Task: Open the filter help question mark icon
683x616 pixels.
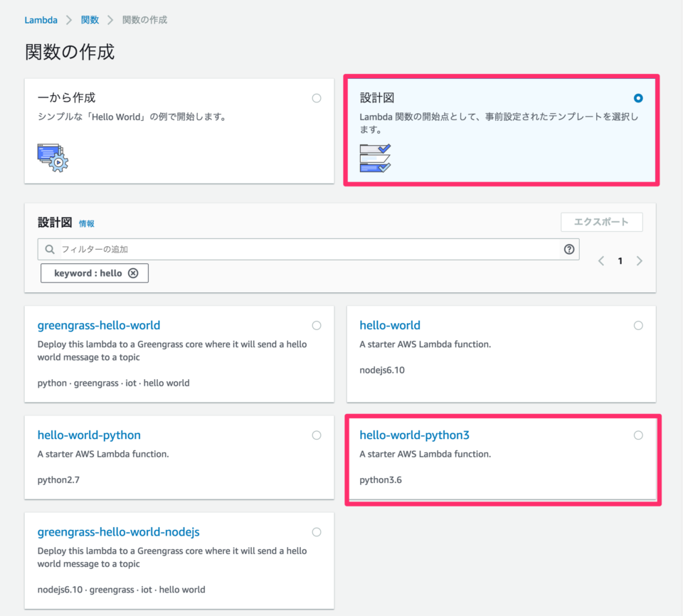Action: (569, 249)
